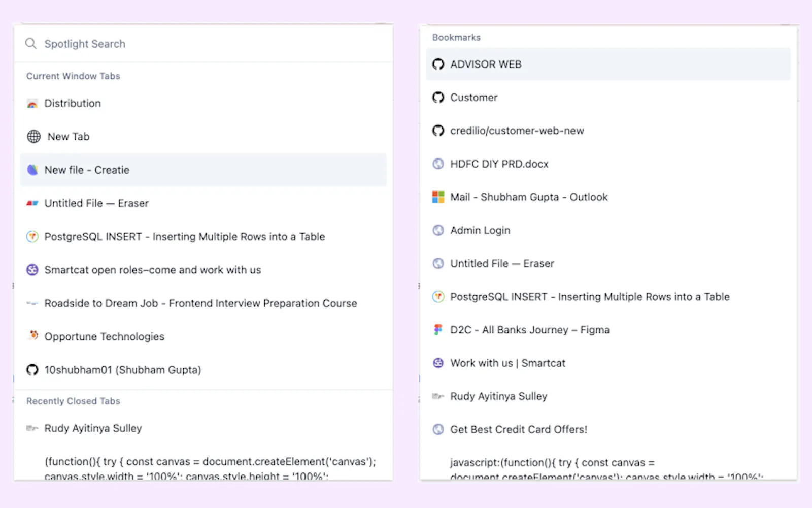Viewport: 812px width, 508px height.
Task: Click PostgreSQL INSERT favicon in Current Window Tabs
Action: tap(32, 237)
